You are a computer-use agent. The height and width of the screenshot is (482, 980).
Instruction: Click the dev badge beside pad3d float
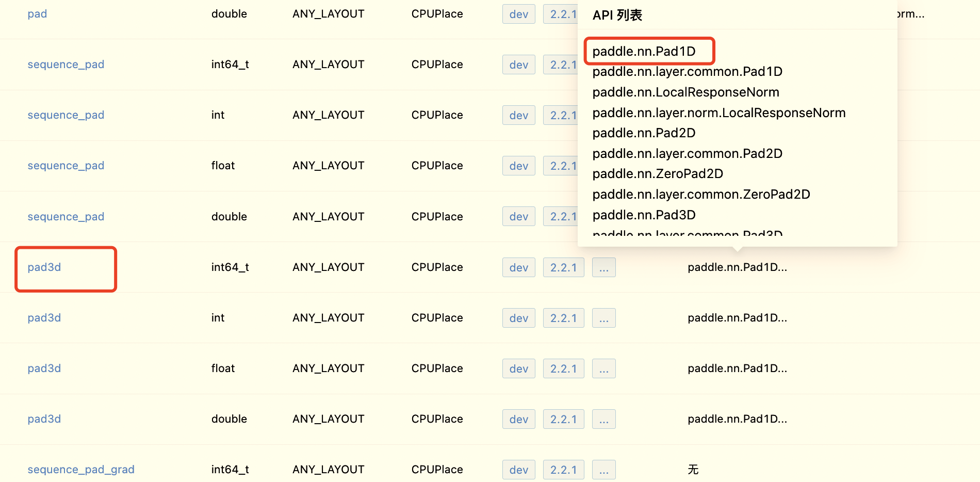point(518,368)
